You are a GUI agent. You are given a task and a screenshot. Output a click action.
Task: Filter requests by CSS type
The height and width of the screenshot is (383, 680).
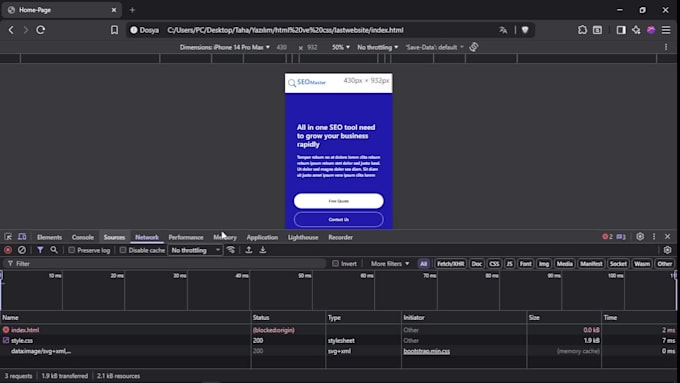point(494,264)
